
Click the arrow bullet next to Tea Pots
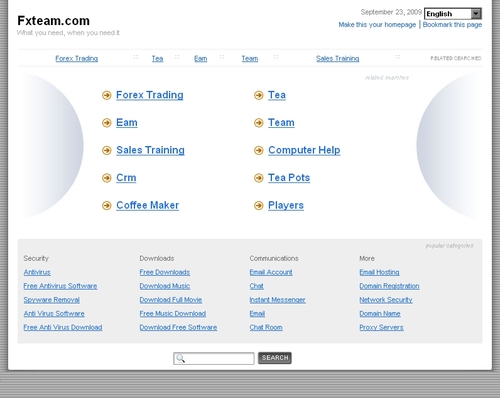[x=259, y=178]
